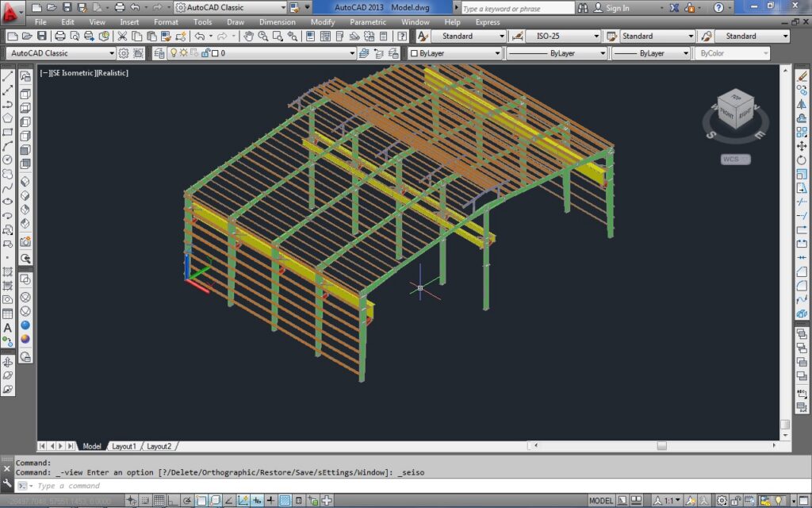This screenshot has height=508, width=812.
Task: Select the Hatch tool
Action: coord(7,271)
